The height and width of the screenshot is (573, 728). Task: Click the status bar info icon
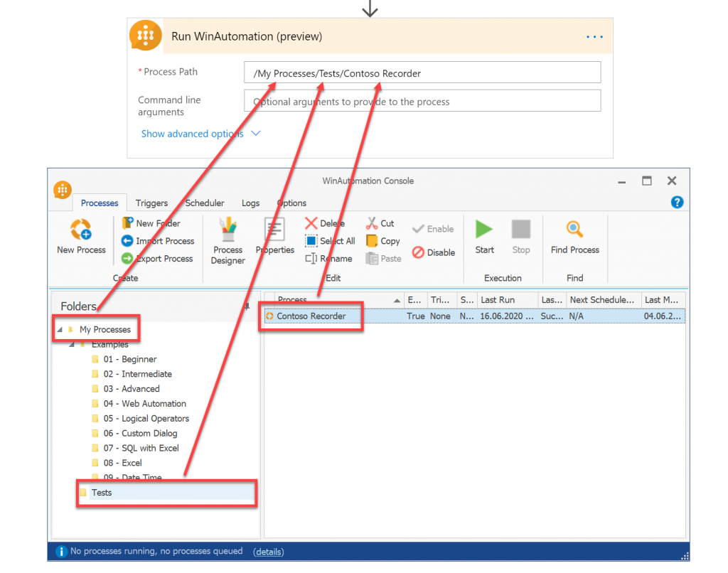tap(61, 551)
